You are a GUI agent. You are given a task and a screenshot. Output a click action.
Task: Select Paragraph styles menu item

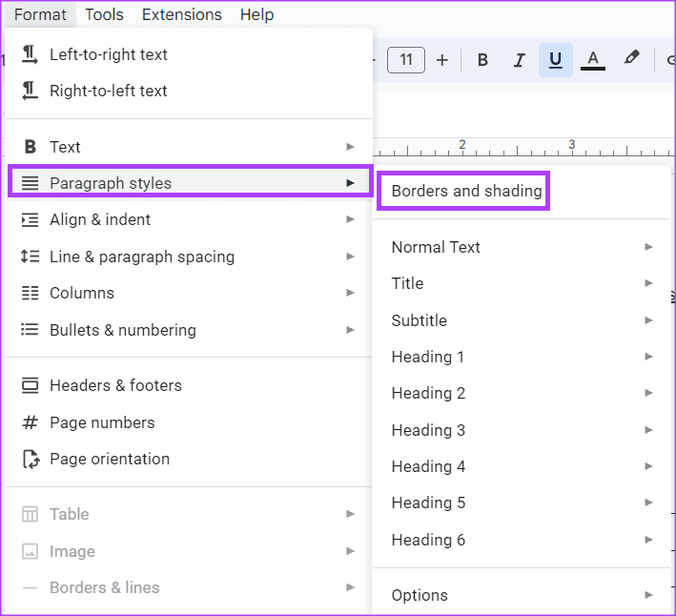tap(190, 183)
